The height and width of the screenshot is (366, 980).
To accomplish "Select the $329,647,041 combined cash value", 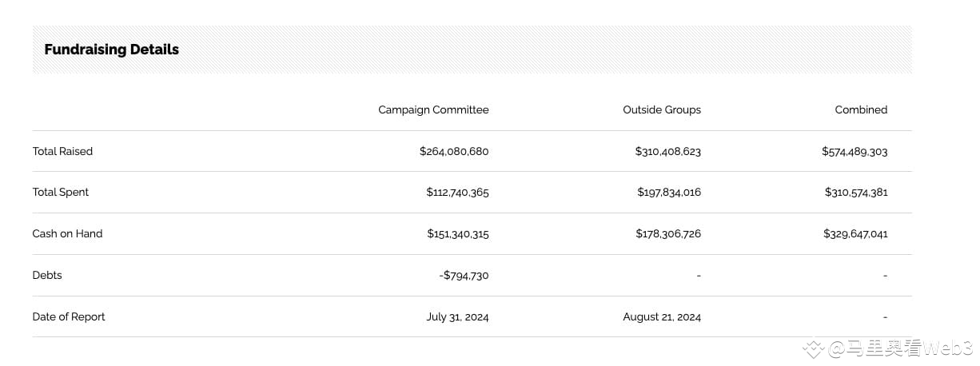I will [855, 233].
